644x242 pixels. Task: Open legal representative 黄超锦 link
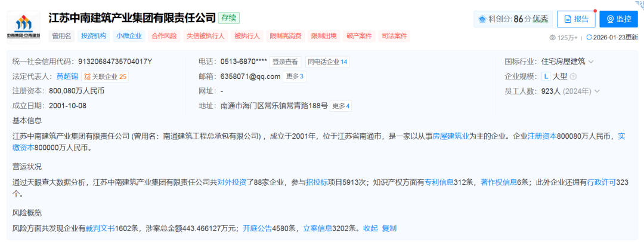[67, 76]
